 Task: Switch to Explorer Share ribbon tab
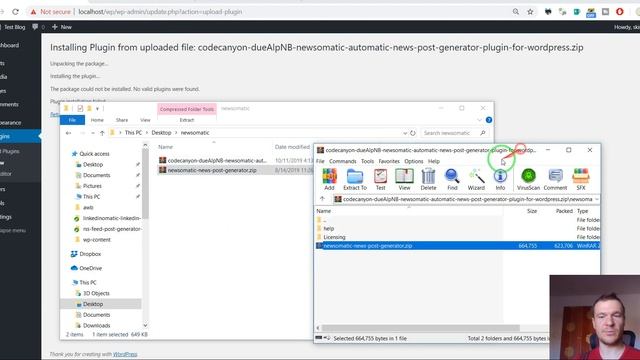tap(122, 120)
